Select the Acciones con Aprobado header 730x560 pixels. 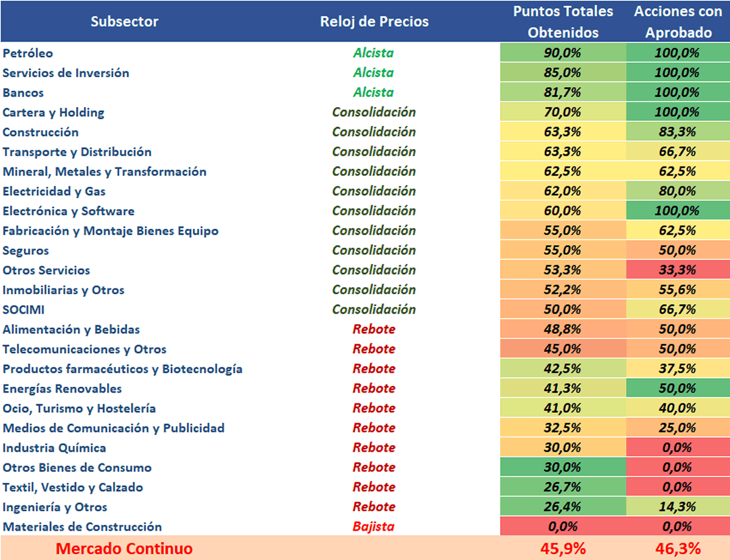click(x=678, y=21)
